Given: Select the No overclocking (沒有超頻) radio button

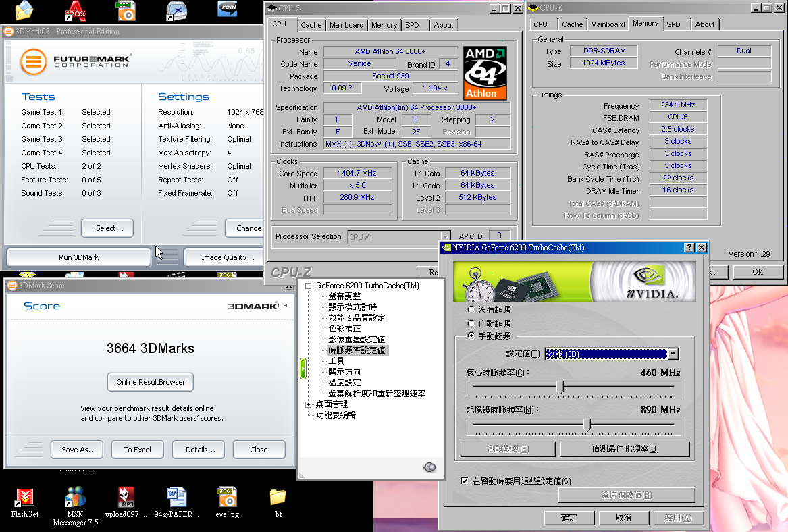Looking at the screenshot, I should tap(471, 309).
